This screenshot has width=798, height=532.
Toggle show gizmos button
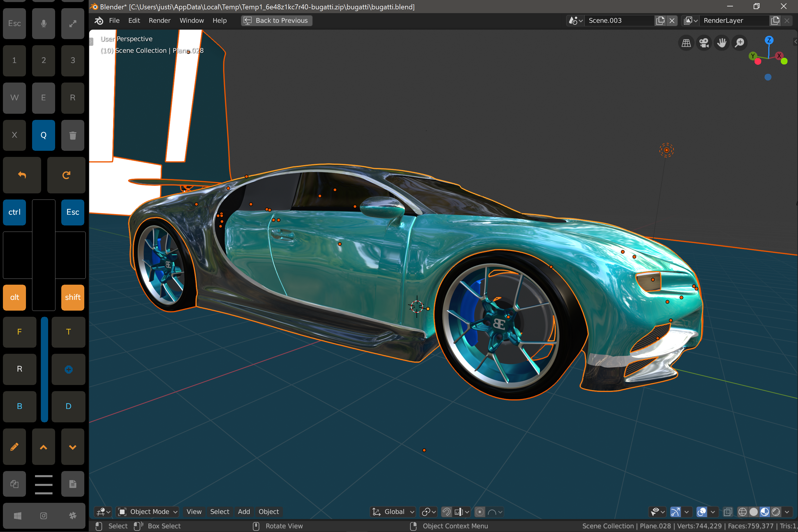[x=675, y=512]
